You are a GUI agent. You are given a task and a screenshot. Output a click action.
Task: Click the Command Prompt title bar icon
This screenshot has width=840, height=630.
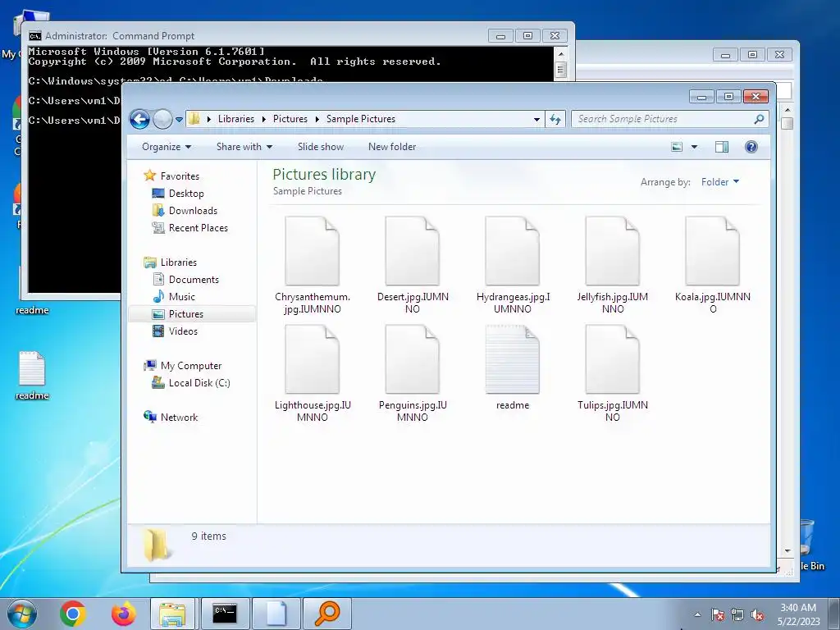(x=35, y=36)
